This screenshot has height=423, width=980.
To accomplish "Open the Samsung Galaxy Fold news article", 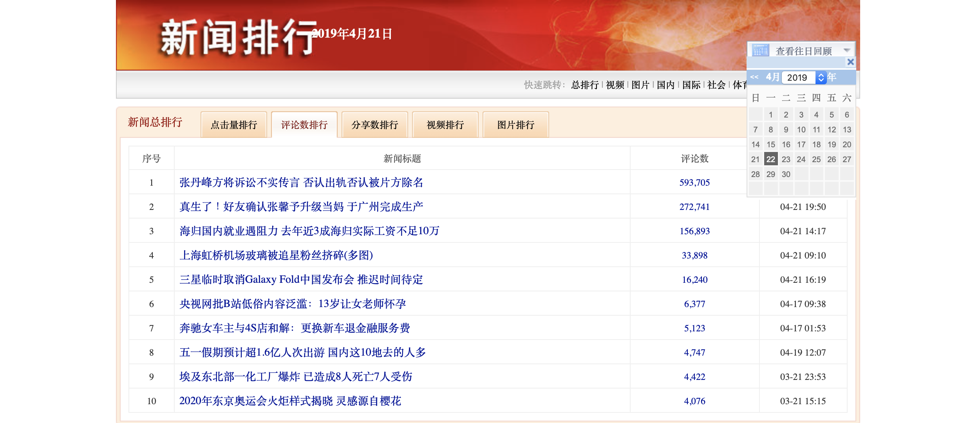I will tap(301, 280).
